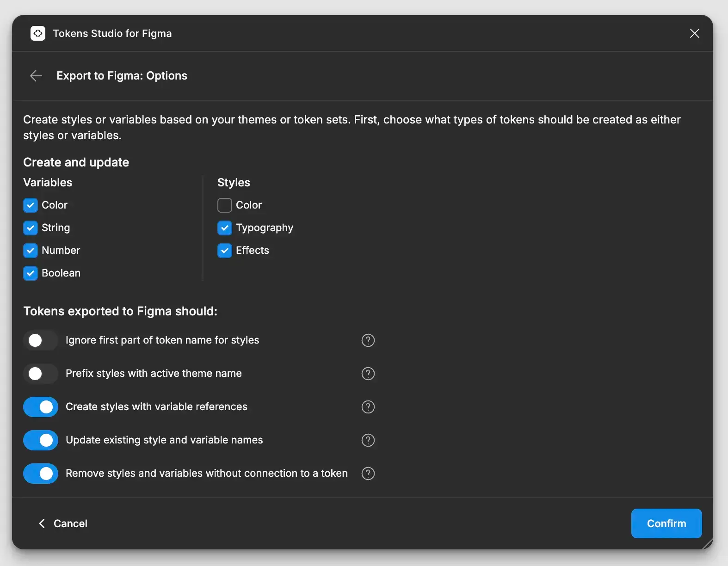Uncheck the Typography styles checkbox
The width and height of the screenshot is (728, 566).
click(225, 228)
